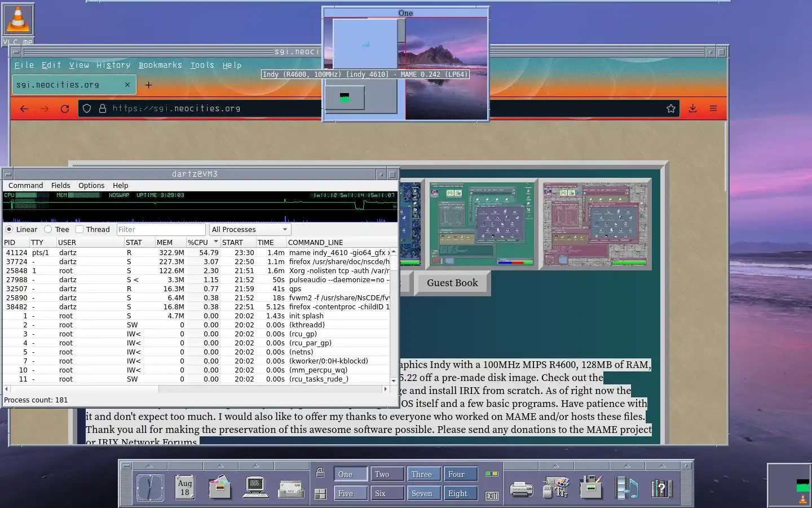Reload the sgi.neocities.org page
Viewport: 812px width, 508px height.
pyautogui.click(x=65, y=108)
